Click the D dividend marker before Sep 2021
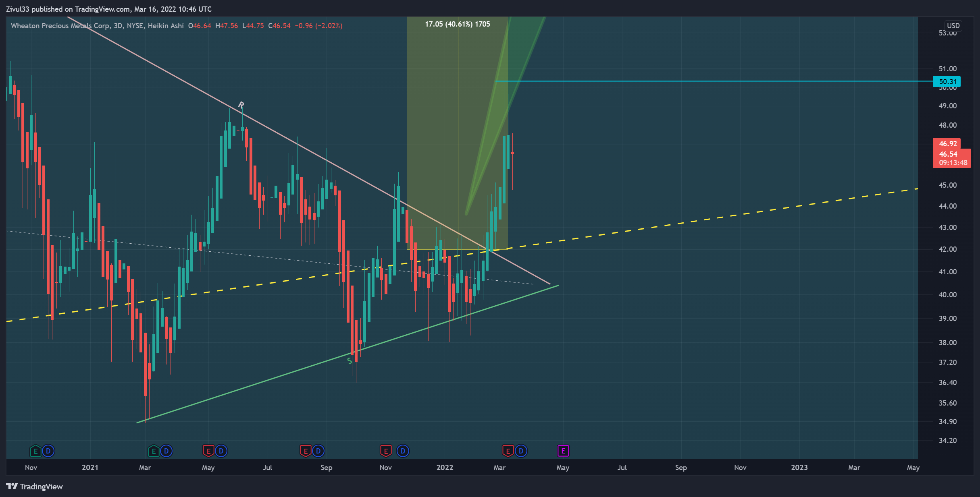980x497 pixels. pos(318,451)
